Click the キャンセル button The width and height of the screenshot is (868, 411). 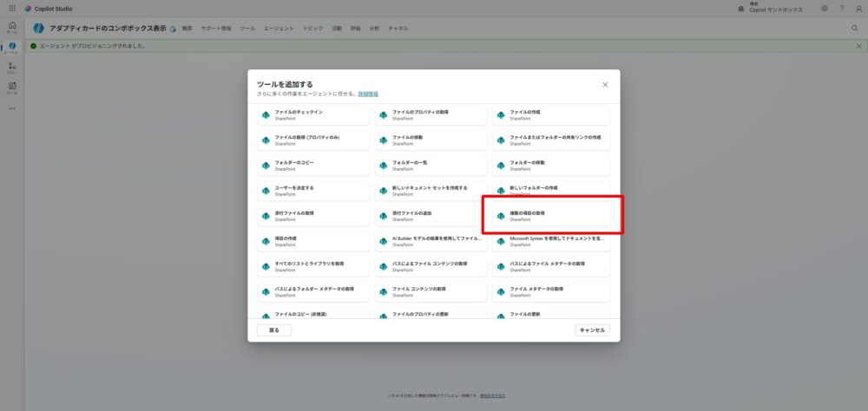click(592, 330)
